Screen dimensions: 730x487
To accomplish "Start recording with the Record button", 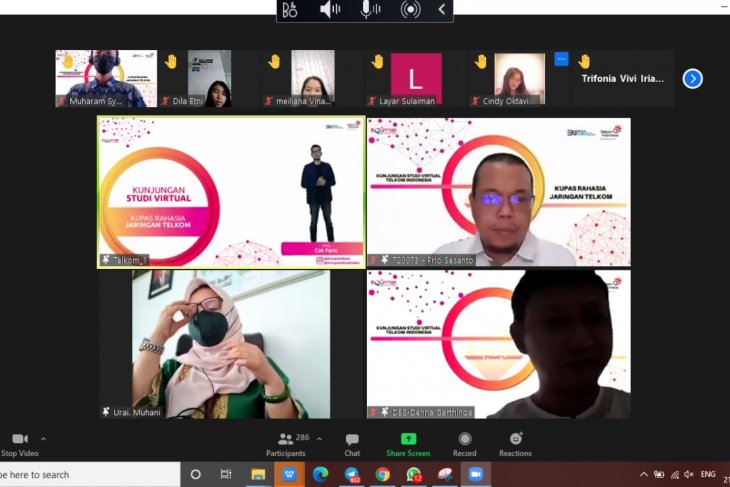I will pyautogui.click(x=465, y=445).
